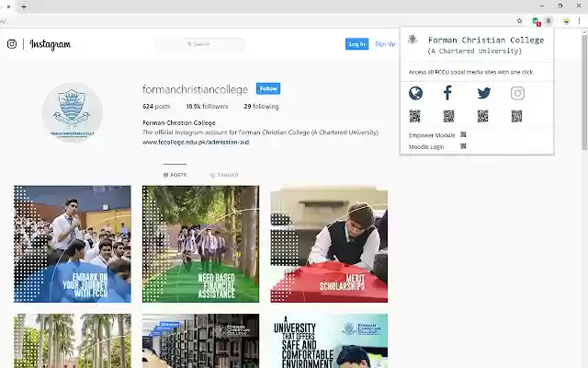Open the 'Merit Scholarships' post
Image resolution: width=588 pixels, height=368 pixels.
point(329,244)
